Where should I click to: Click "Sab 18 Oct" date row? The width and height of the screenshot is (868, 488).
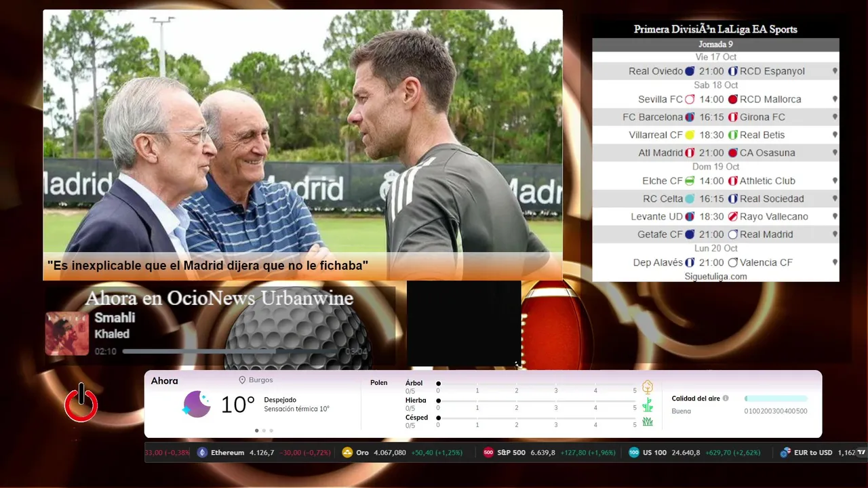(x=715, y=85)
